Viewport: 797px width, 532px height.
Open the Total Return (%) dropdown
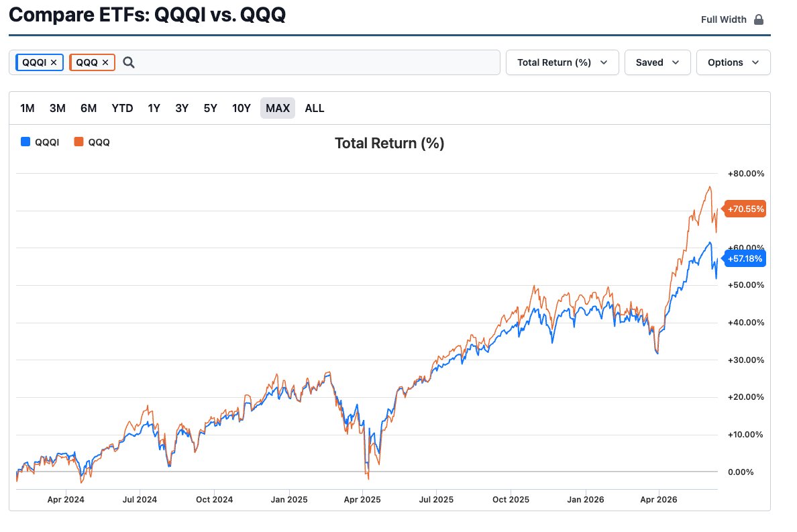tap(562, 62)
